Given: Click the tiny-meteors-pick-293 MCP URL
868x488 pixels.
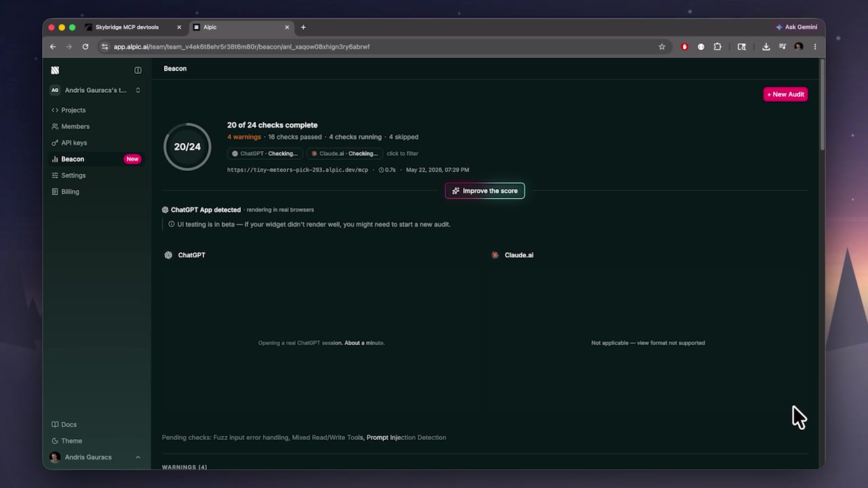Looking at the screenshot, I should 298,170.
